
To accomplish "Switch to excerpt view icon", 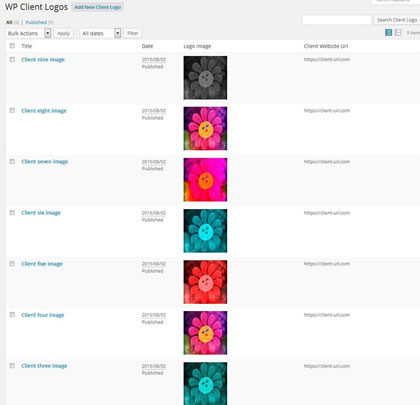I will coord(398,32).
